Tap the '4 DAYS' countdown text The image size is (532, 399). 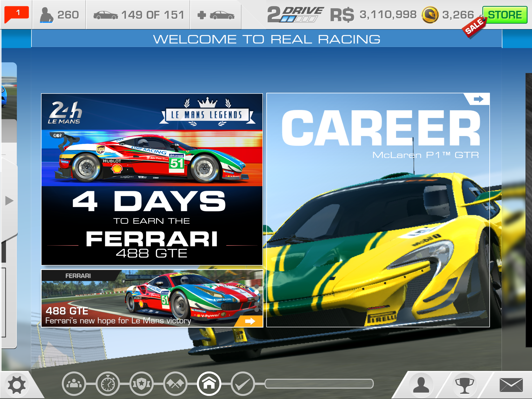(149, 201)
